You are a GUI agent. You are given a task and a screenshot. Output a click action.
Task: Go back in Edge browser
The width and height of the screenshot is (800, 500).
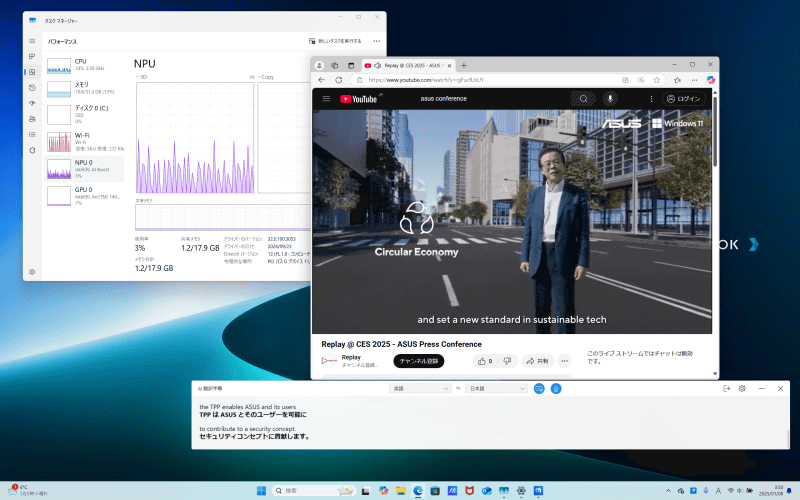(x=321, y=80)
